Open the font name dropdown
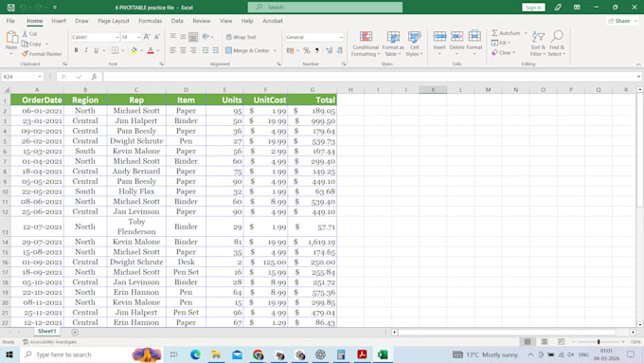Screen dimensions: 644x363 pos(117,37)
